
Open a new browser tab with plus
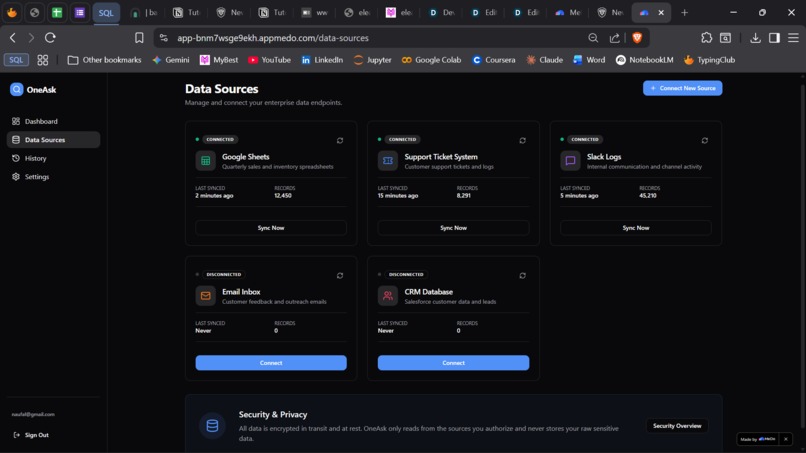point(684,13)
